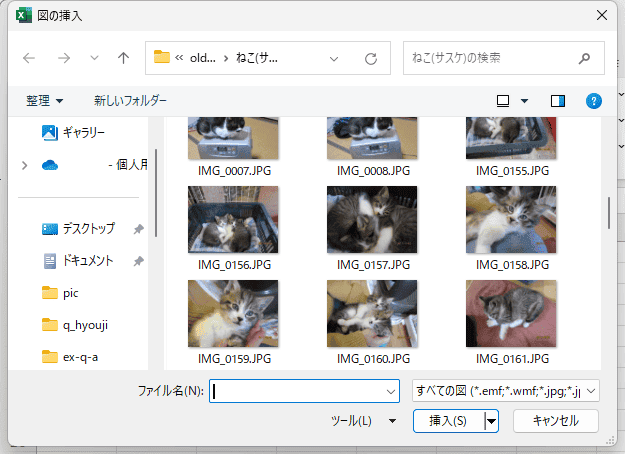Open the file type filter dropdown
Image resolution: width=625 pixels, height=454 pixels.
(505, 390)
